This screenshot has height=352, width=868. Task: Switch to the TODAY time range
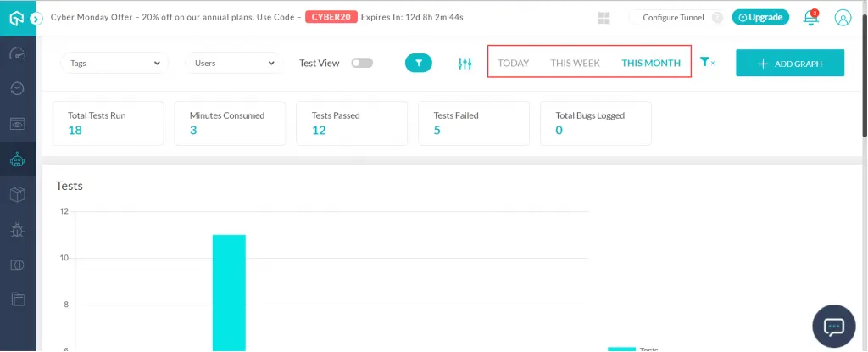(x=513, y=63)
